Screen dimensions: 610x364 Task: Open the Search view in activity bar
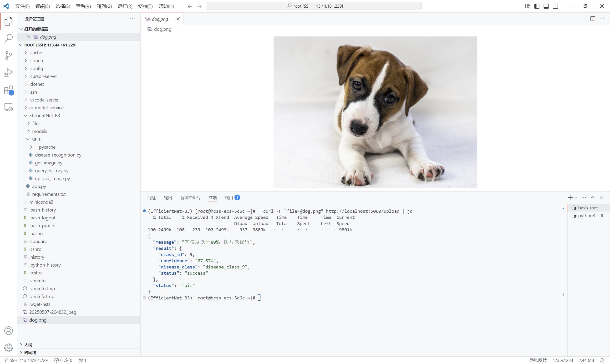(9, 38)
